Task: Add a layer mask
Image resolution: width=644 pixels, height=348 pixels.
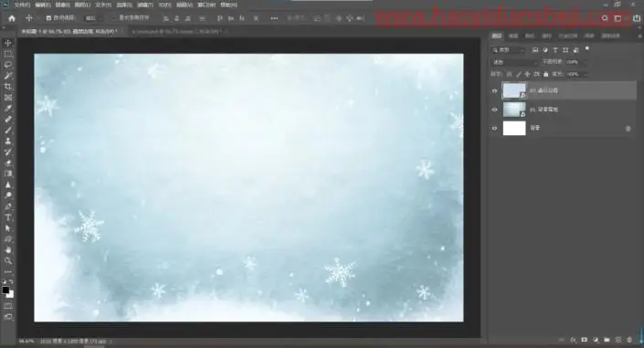Action: 584,340
